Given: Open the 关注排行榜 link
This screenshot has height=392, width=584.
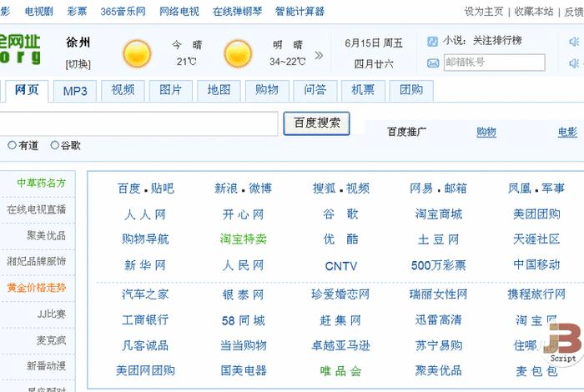Looking at the screenshot, I should [x=497, y=41].
